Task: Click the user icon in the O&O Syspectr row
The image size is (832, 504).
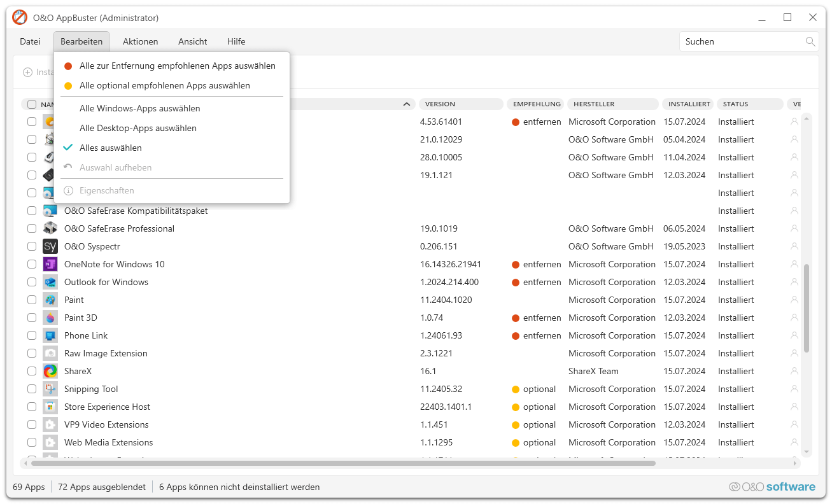Action: click(x=794, y=246)
